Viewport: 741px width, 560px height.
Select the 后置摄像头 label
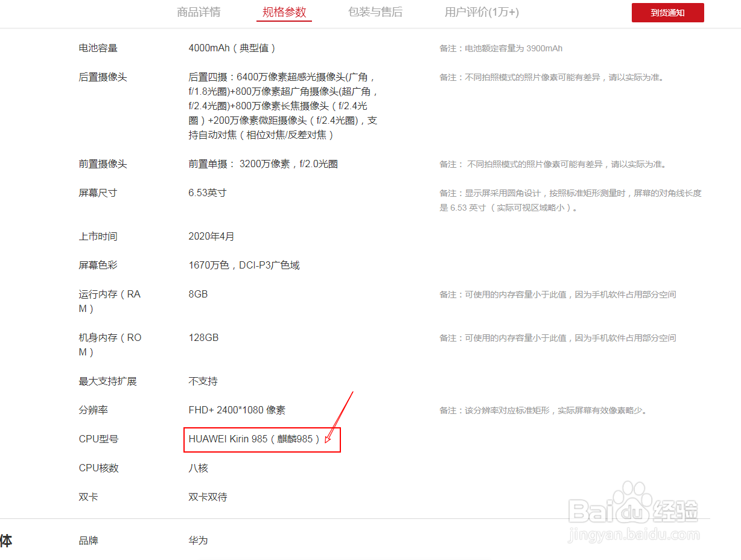point(103,77)
